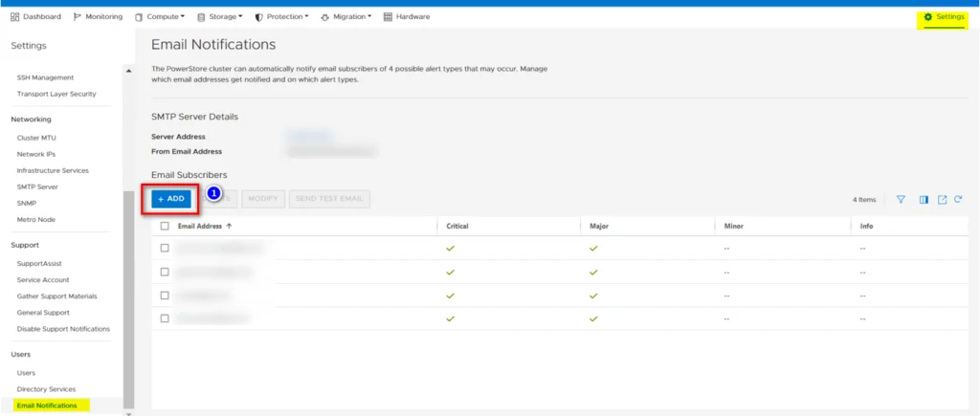The height and width of the screenshot is (416, 980).
Task: Open General Support settings
Action: coord(43,313)
